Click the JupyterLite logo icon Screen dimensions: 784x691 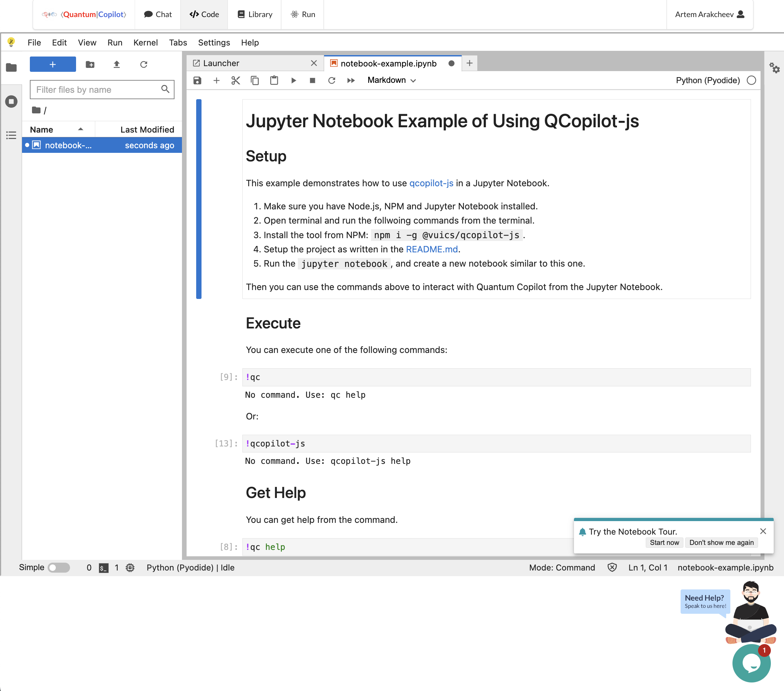click(11, 43)
